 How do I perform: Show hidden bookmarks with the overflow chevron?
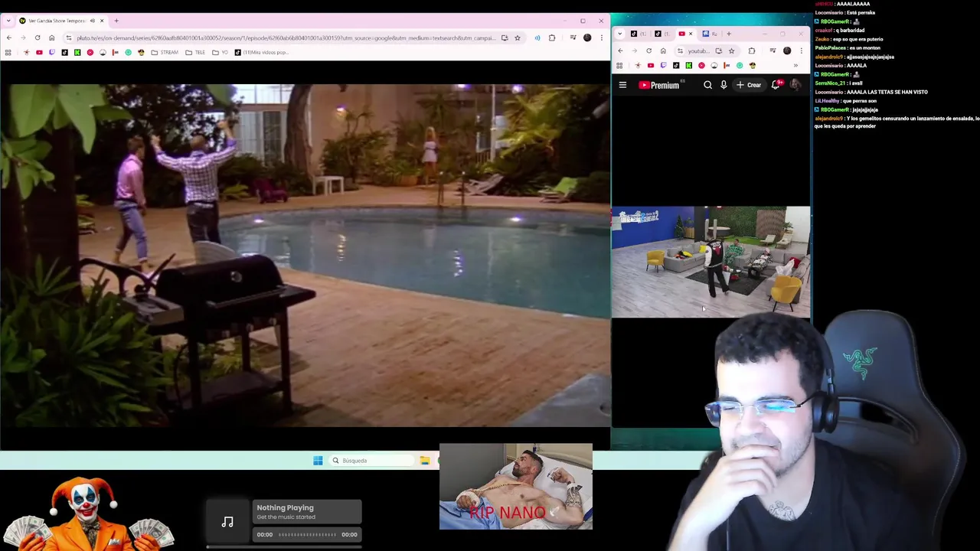pyautogui.click(x=795, y=65)
